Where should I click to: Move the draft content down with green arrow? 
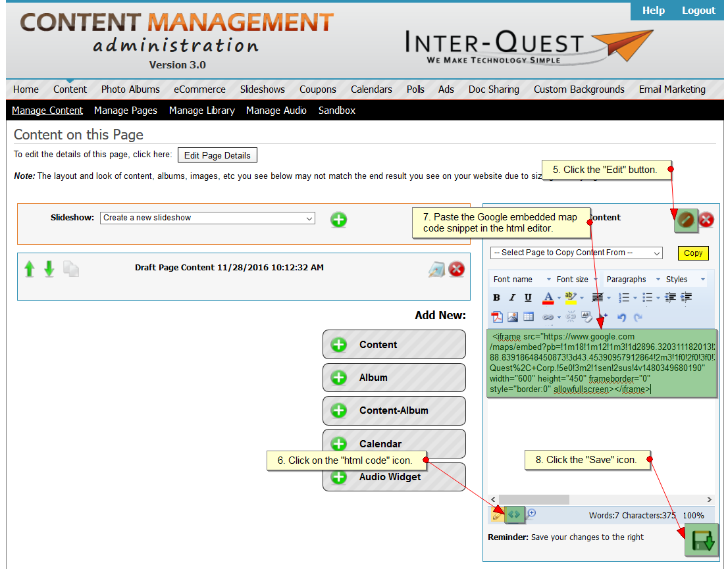pos(49,269)
